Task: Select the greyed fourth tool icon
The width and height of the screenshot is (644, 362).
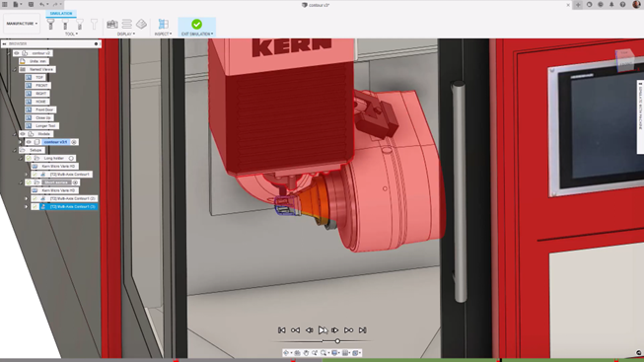Action: [x=94, y=25]
